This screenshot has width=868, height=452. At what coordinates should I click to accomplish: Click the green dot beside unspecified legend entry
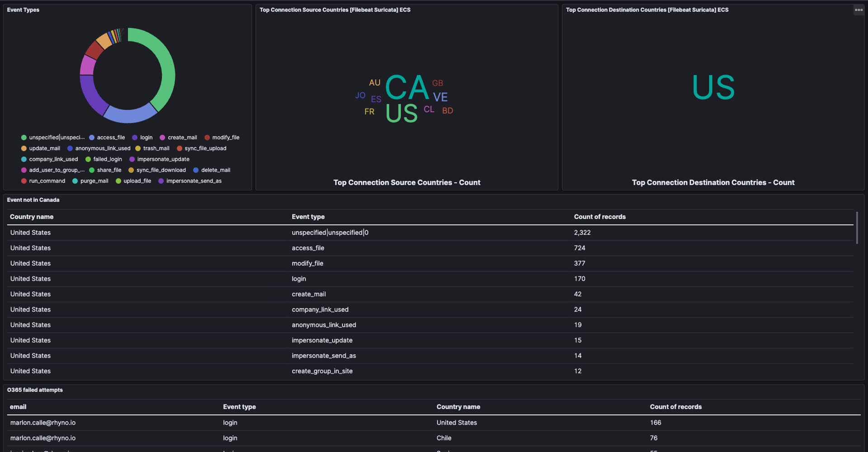point(24,137)
